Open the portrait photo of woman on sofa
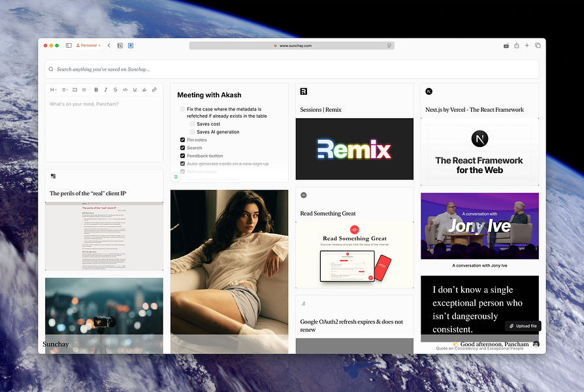This screenshot has width=584, height=392. (x=229, y=272)
